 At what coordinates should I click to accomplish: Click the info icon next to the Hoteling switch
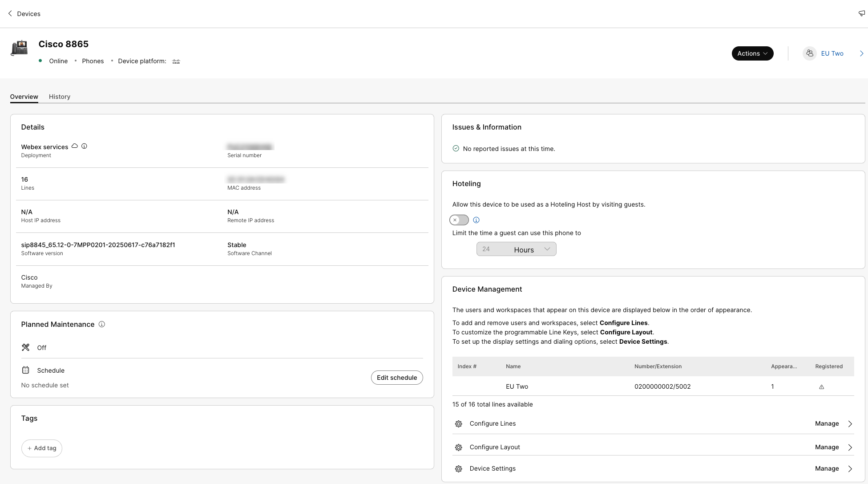[x=476, y=220]
